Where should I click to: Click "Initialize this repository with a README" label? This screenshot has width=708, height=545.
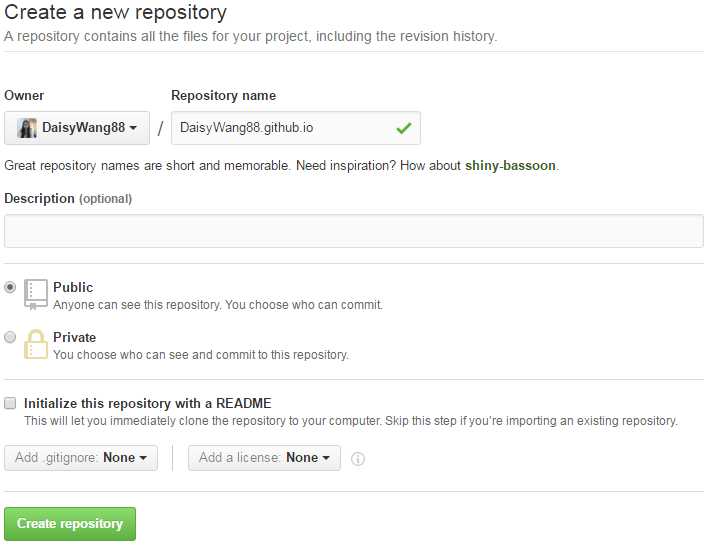148,403
